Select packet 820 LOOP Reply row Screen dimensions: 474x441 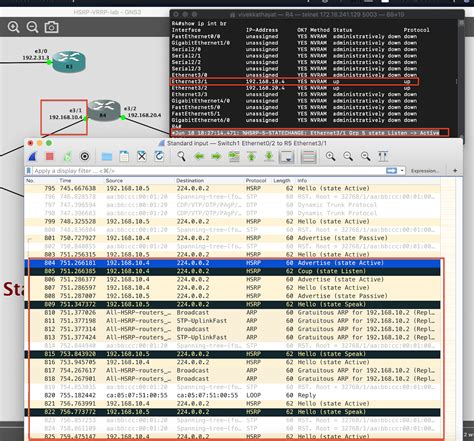[232, 395]
